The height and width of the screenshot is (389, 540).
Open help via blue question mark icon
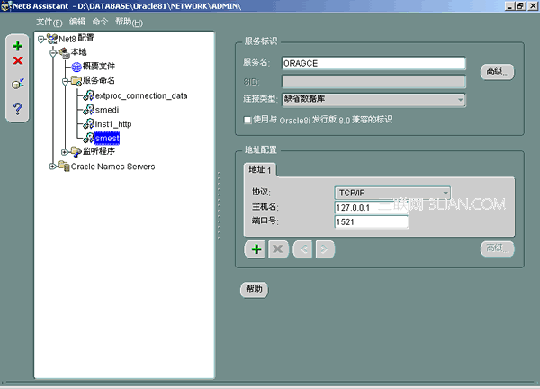click(x=17, y=109)
